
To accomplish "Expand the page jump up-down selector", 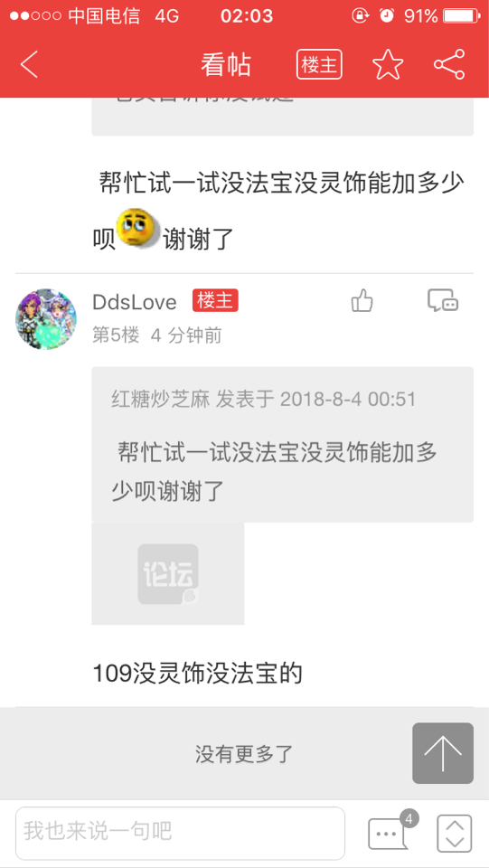I will 454,834.
